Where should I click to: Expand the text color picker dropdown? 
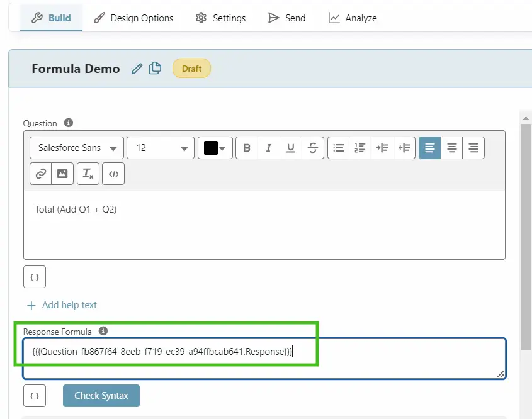coord(215,148)
